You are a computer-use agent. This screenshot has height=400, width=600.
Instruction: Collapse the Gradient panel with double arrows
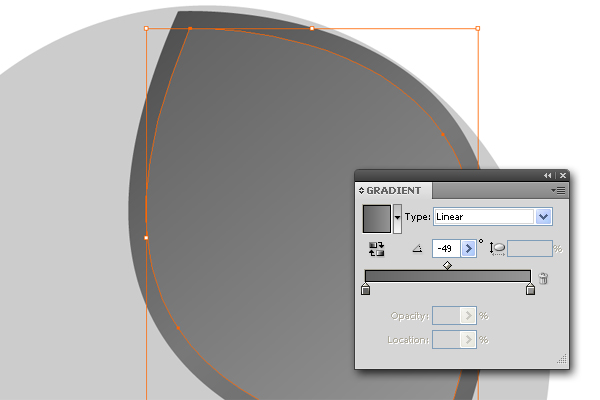coord(548,175)
